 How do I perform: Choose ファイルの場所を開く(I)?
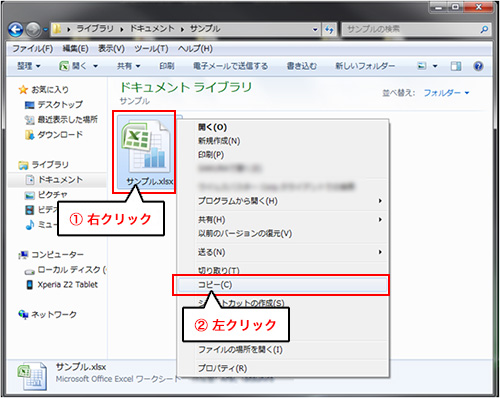pyautogui.click(x=240, y=350)
